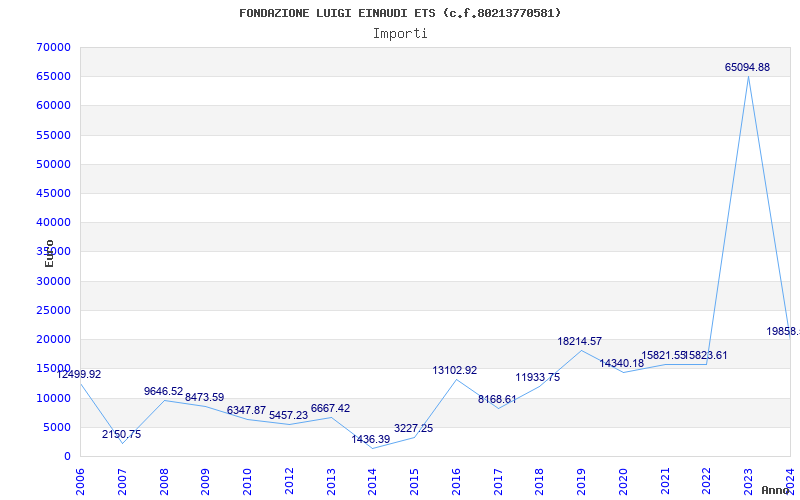Viewport: 800px width, 500px height.
Task: Click the 10000 y-axis tick label
Action: 54,398
